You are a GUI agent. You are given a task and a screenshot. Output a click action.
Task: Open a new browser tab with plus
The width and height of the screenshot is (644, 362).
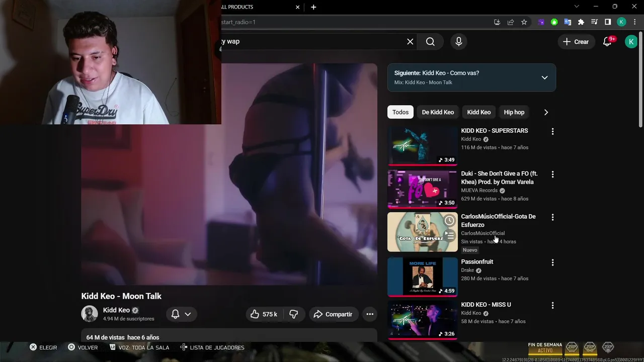313,7
